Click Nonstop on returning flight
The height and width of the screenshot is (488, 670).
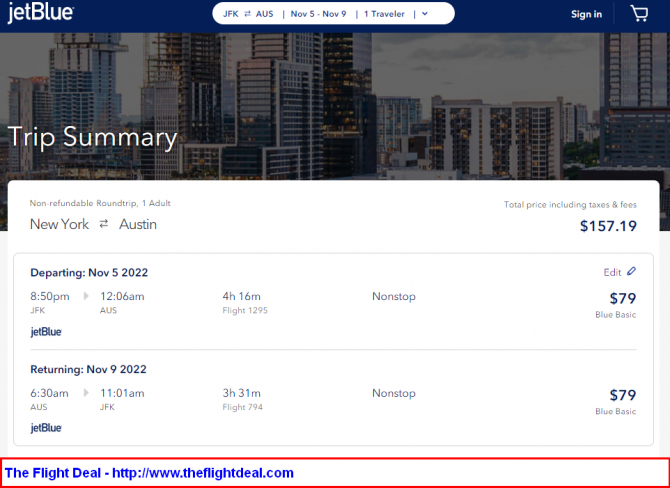(394, 393)
